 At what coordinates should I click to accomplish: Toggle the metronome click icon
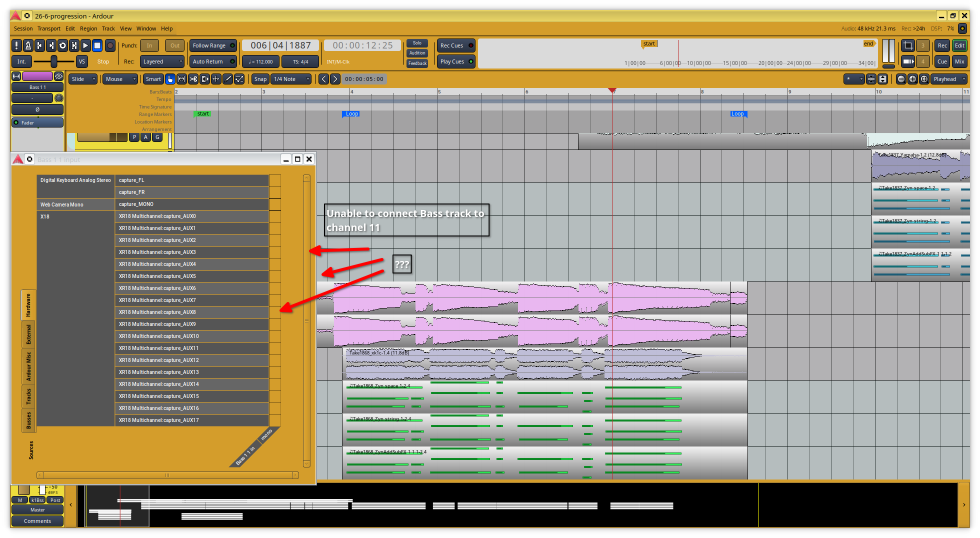(28, 45)
